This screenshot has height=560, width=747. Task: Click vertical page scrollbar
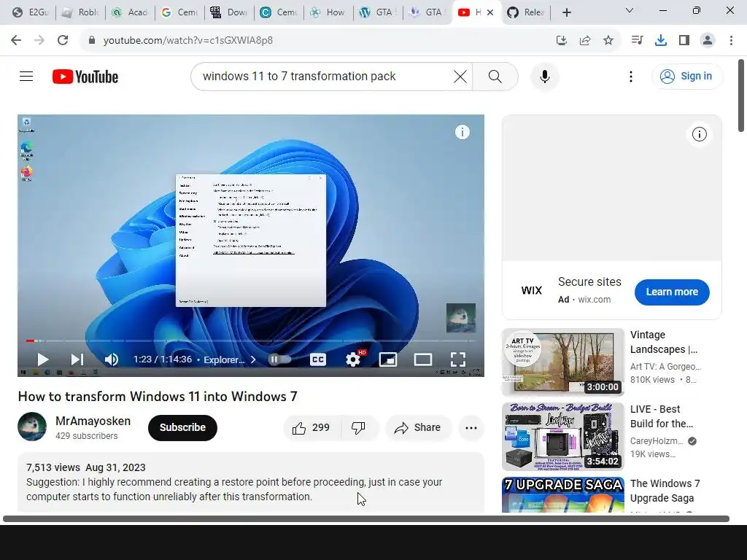tap(741, 96)
